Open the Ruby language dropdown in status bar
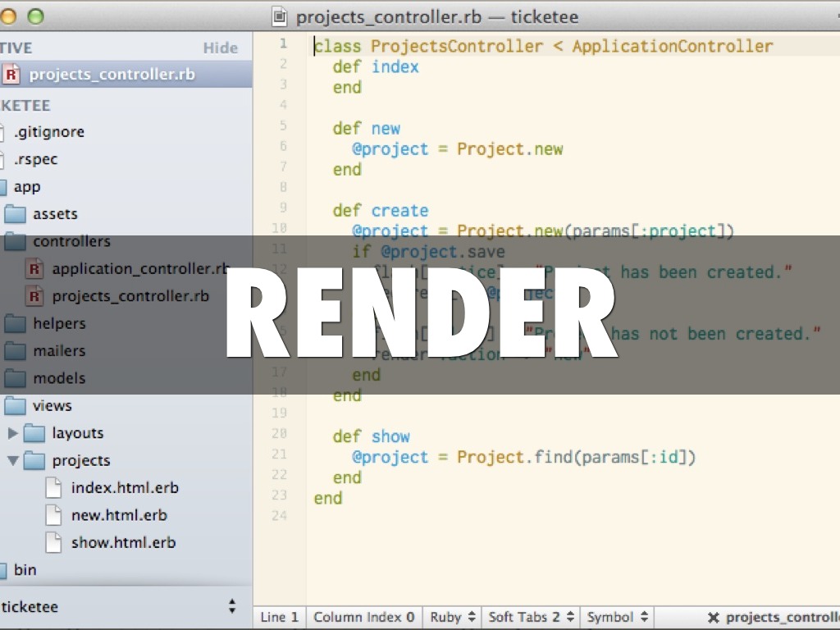 451,617
